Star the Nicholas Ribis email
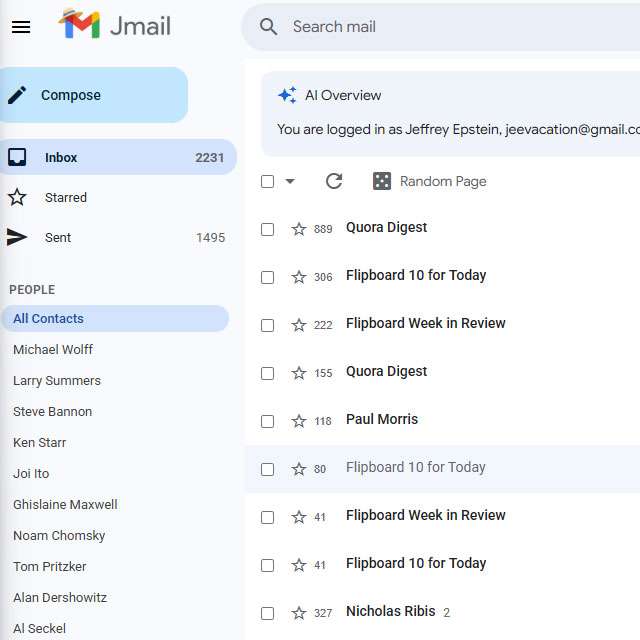The height and width of the screenshot is (640, 640). 299,613
